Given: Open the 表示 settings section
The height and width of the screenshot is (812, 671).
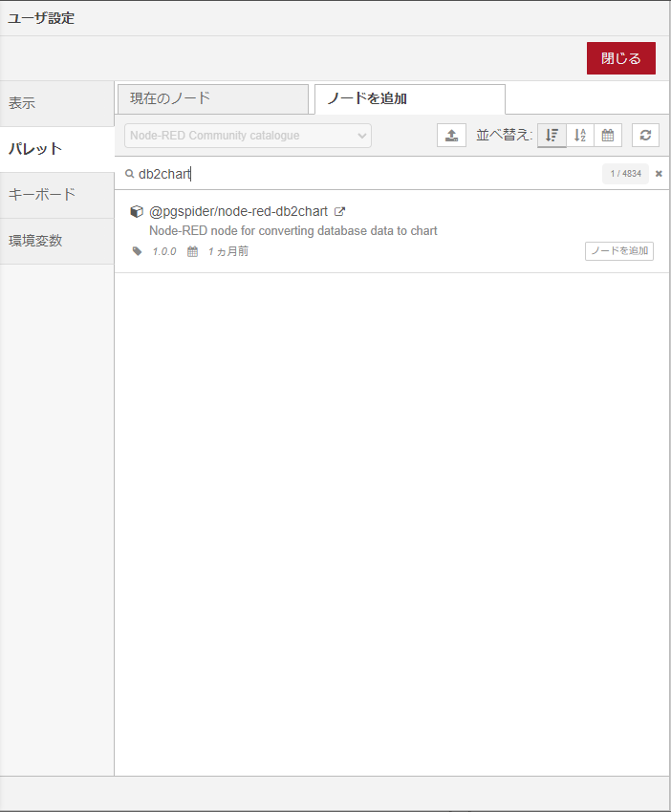Looking at the screenshot, I should coord(57,103).
